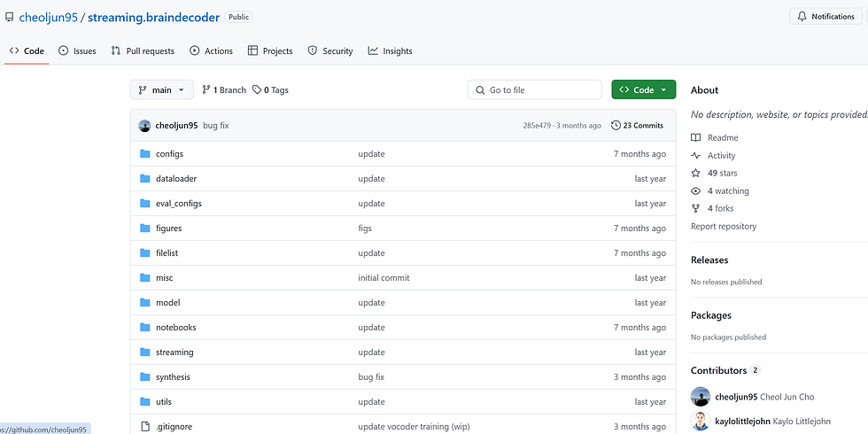Viewport: 868px width, 434px height.
Task: Open the notebooks folder name
Action: (176, 327)
